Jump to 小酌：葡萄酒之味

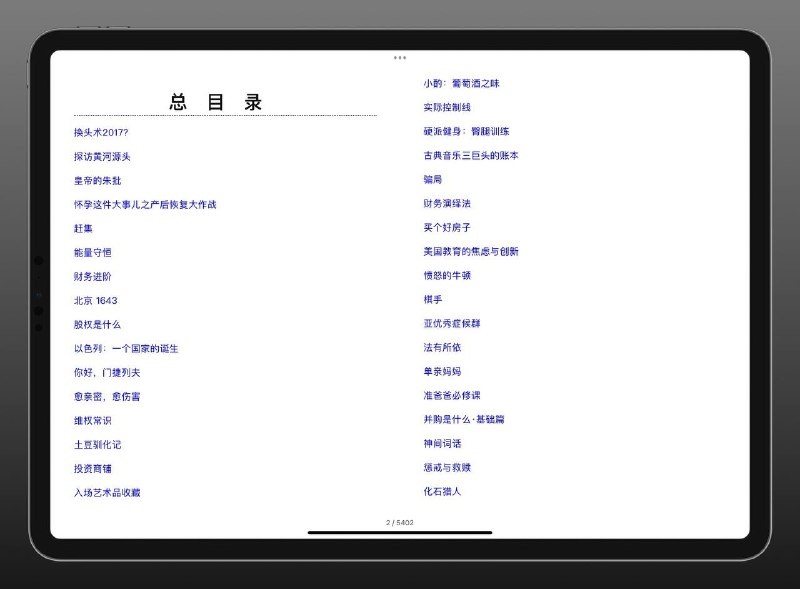[466, 83]
